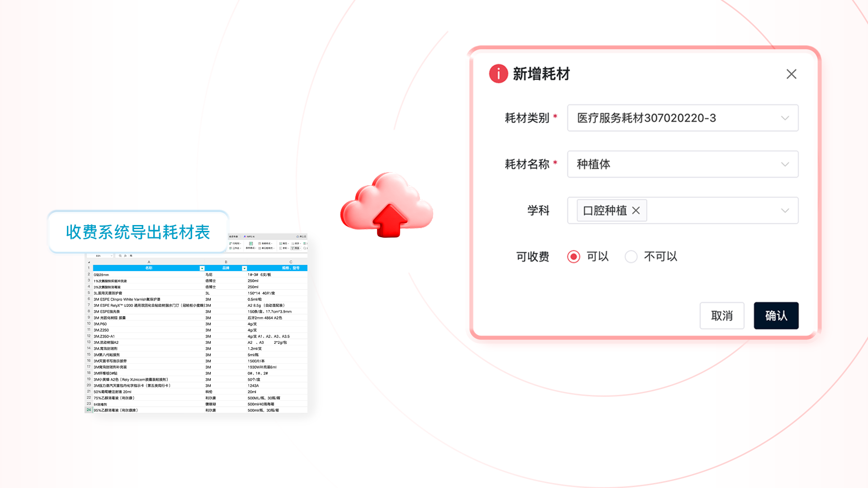Open the 工作表 worksheet tool
Image resolution: width=868 pixels, height=488 pixels.
[x=235, y=248]
